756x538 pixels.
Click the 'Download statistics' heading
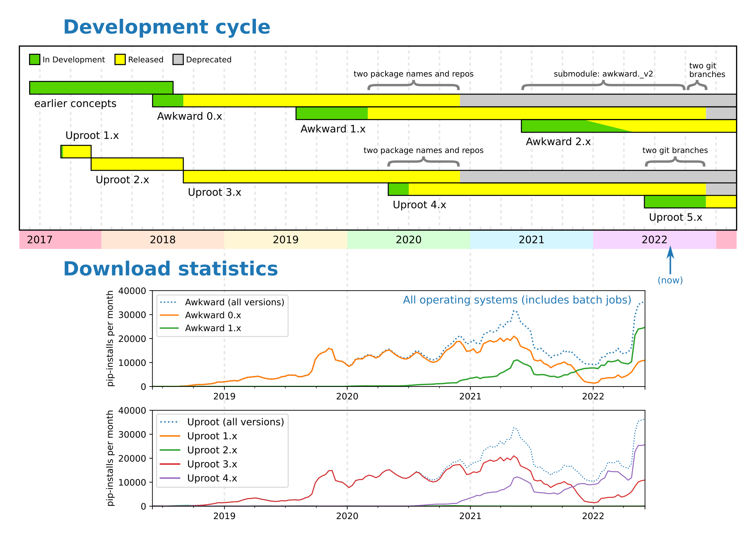[170, 269]
